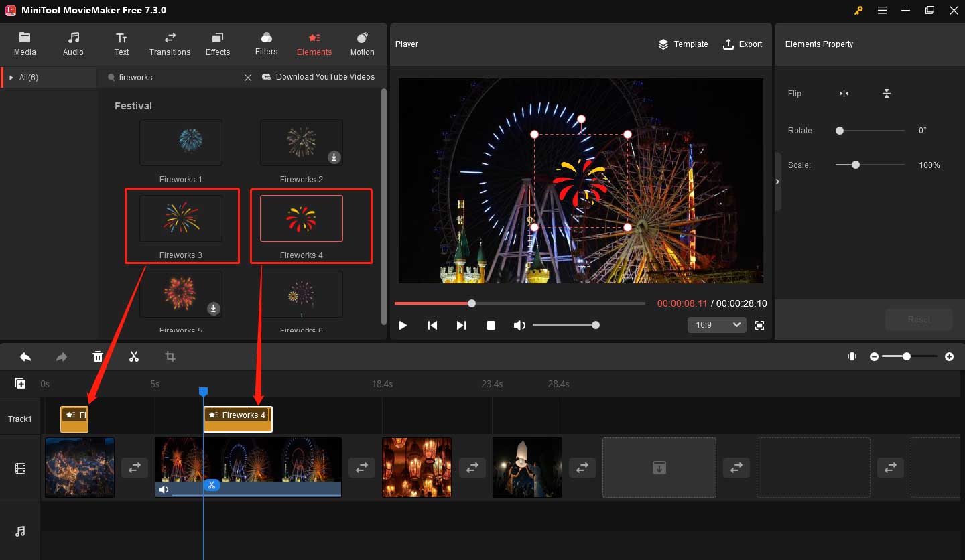Clear the fireworks search text
Image resolution: width=965 pixels, height=560 pixels.
pyautogui.click(x=248, y=78)
